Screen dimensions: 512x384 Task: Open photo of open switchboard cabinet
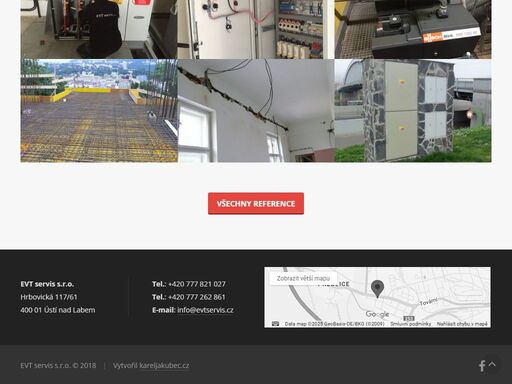[x=256, y=29]
